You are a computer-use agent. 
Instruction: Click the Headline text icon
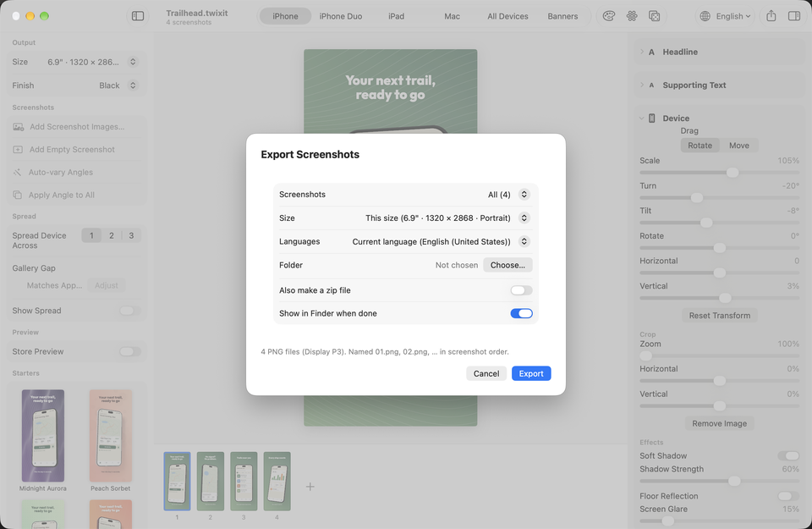[x=651, y=52]
